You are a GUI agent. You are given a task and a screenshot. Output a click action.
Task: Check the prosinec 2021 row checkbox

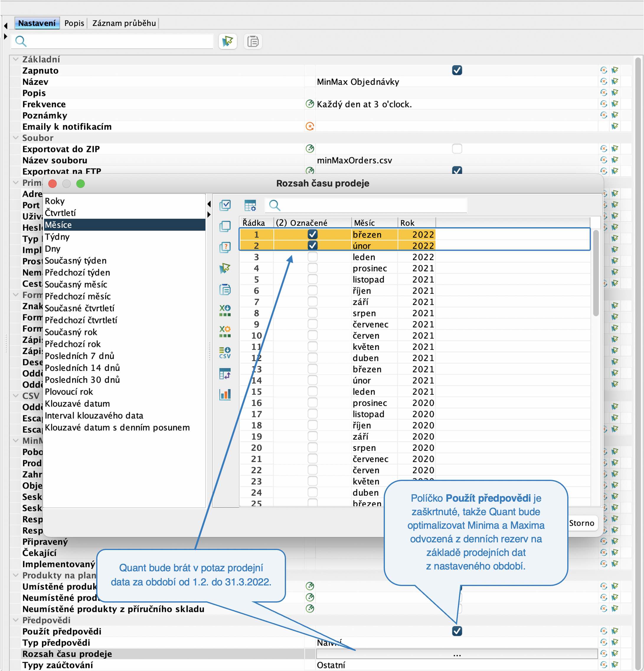(313, 268)
